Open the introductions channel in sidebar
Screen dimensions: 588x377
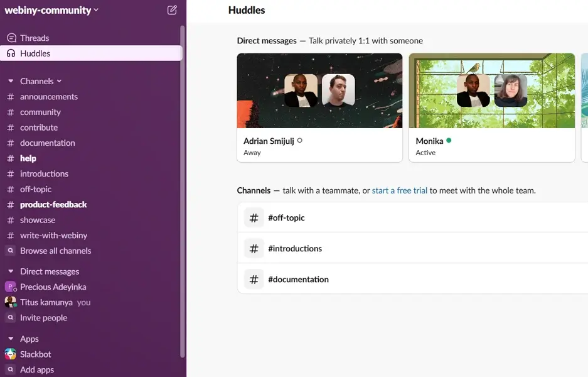(91, 173)
